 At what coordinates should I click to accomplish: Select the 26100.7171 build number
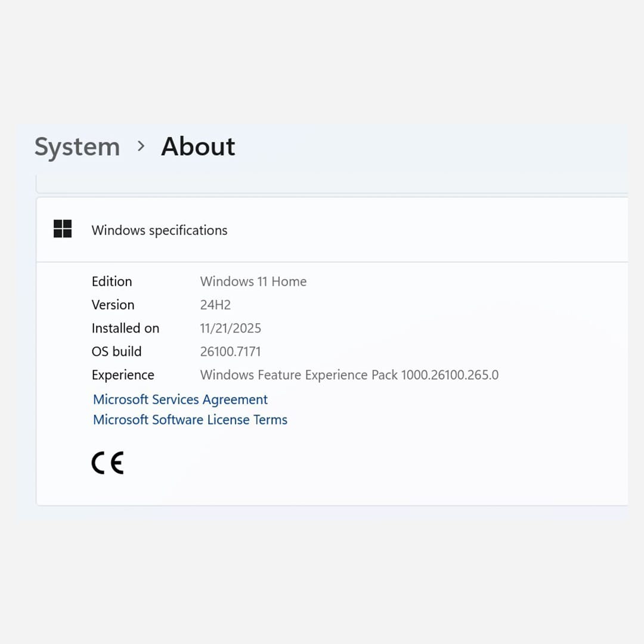point(230,351)
